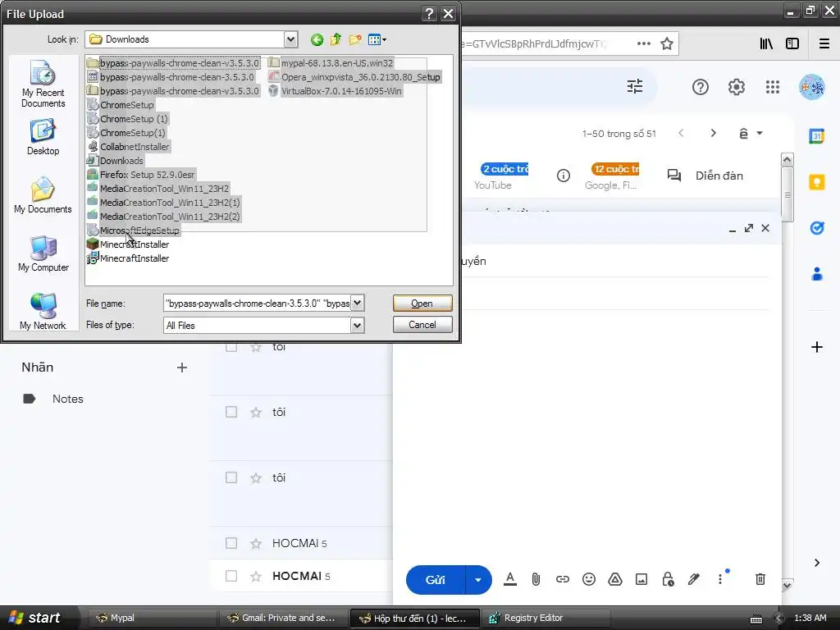The height and width of the screenshot is (630, 840).
Task: Create new folder in File Upload dialog
Action: click(354, 39)
